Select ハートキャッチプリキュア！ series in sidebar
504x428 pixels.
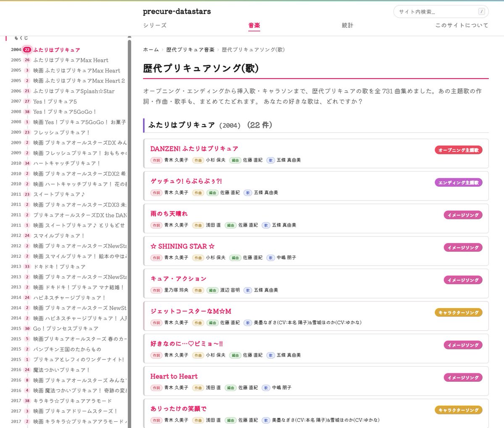[x=67, y=163]
